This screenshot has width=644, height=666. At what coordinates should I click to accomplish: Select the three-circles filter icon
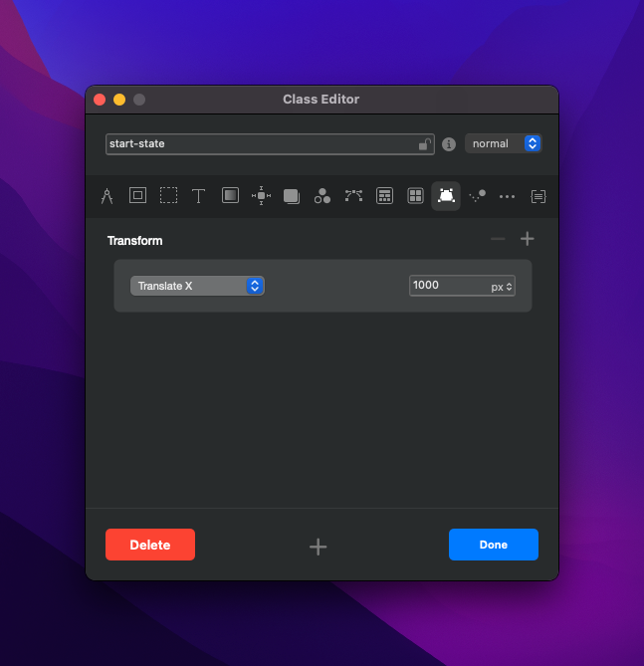[322, 196]
